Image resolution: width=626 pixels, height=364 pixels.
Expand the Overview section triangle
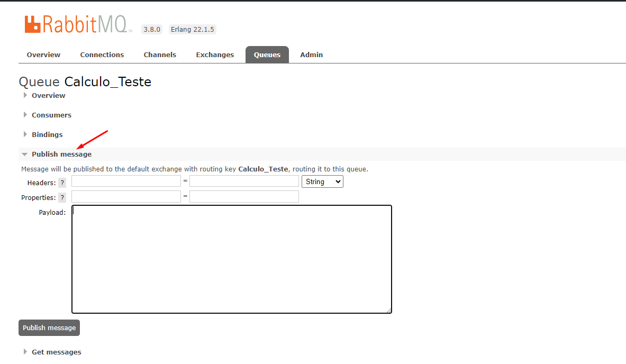click(25, 95)
